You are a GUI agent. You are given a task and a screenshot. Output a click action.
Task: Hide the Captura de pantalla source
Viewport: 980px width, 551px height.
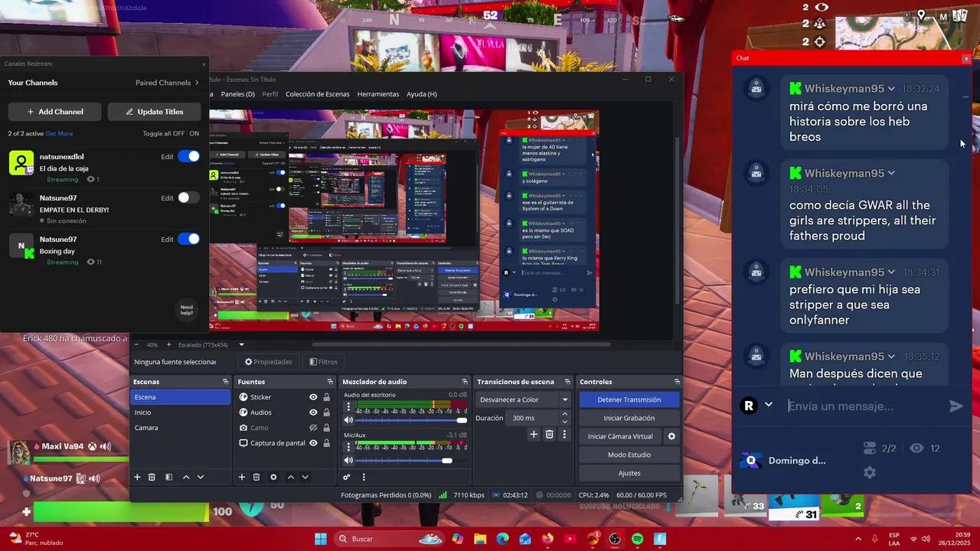tap(313, 443)
